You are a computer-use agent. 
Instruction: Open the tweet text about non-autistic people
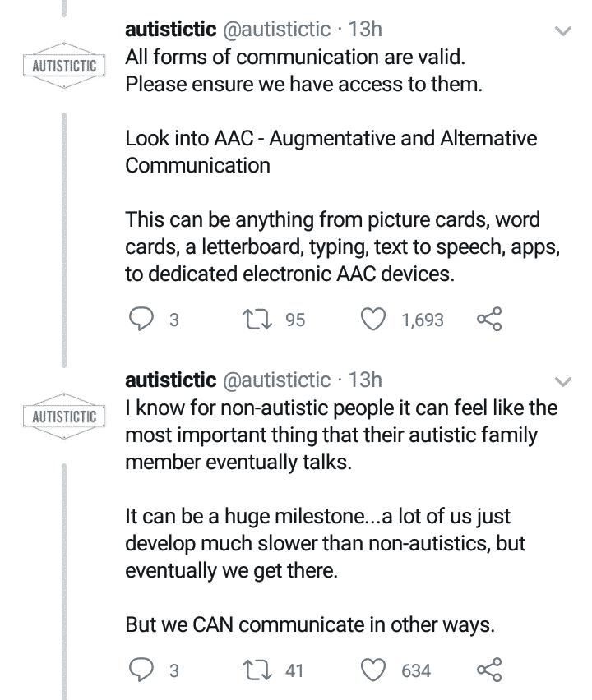340,434
